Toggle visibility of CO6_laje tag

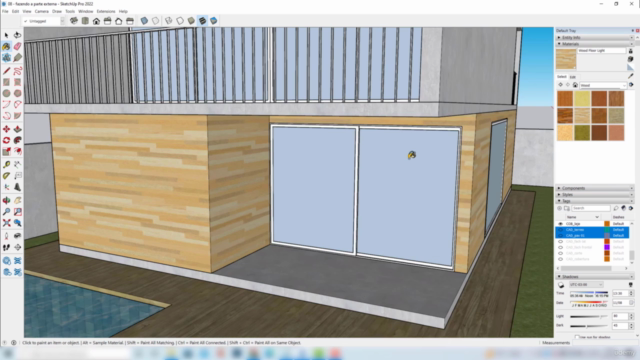point(560,224)
